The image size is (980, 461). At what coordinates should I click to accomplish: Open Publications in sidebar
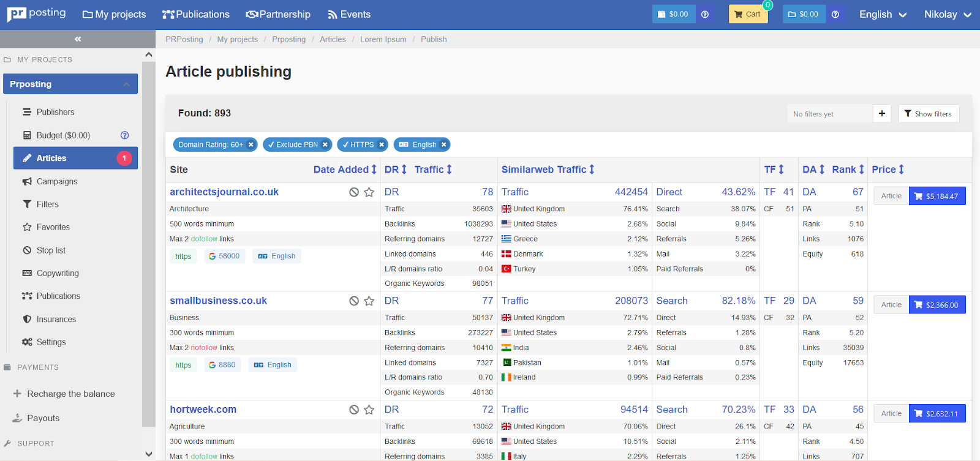point(58,296)
